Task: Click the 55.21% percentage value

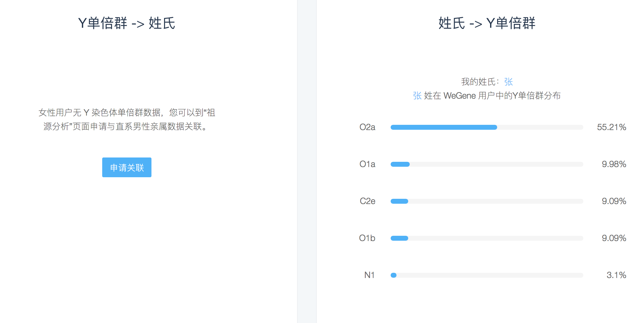Action: (x=612, y=127)
